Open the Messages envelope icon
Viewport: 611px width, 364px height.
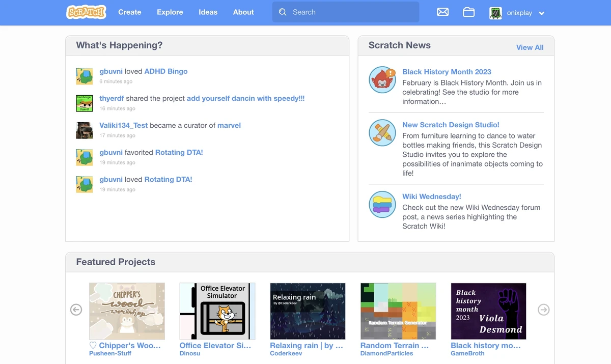coord(442,12)
